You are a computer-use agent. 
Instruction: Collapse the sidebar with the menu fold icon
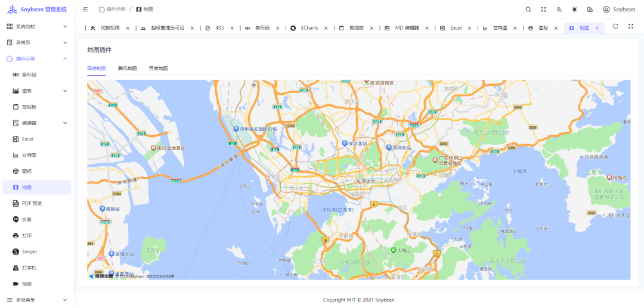pyautogui.click(x=85, y=10)
